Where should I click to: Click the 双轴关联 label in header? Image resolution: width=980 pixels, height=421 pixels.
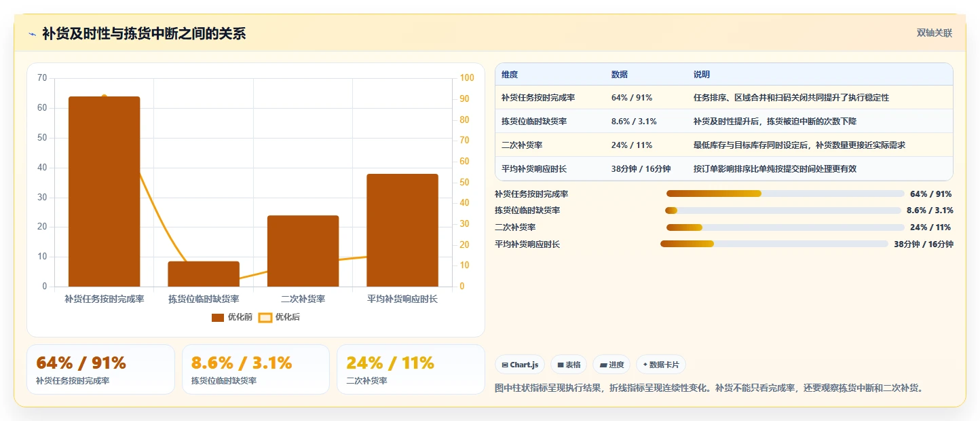click(935, 33)
